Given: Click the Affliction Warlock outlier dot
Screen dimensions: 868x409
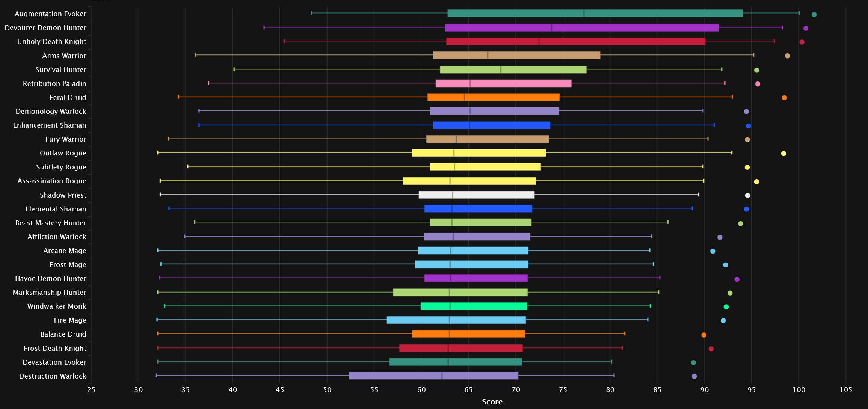Looking at the screenshot, I should click(x=720, y=237).
